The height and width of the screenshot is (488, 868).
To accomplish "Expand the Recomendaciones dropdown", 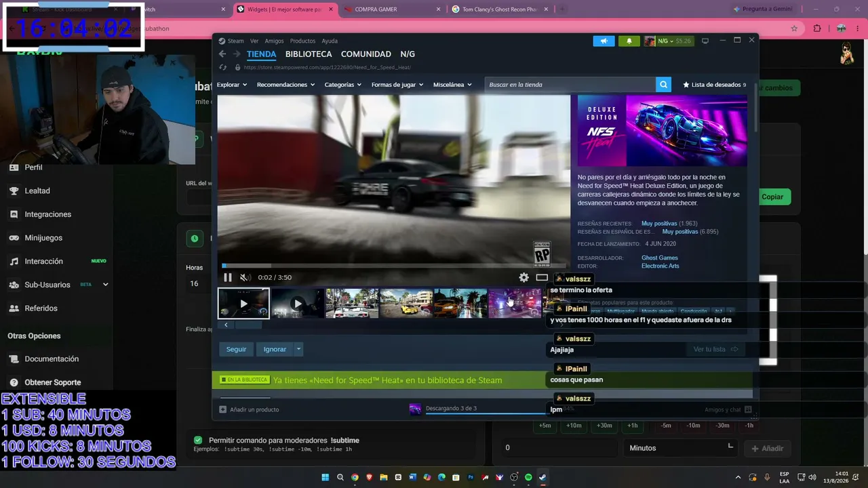I will tap(286, 85).
